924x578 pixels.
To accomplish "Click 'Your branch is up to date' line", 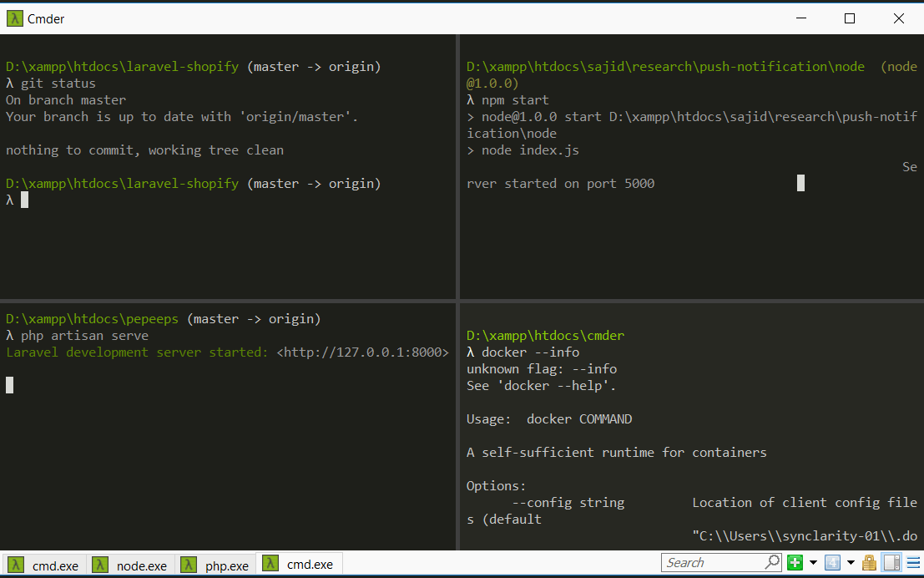I will coord(182,117).
